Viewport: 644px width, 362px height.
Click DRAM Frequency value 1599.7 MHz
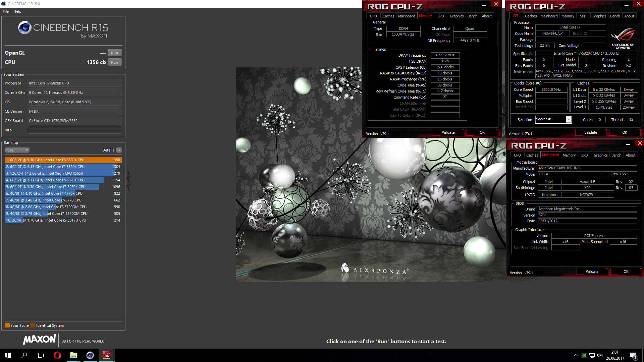(445, 55)
